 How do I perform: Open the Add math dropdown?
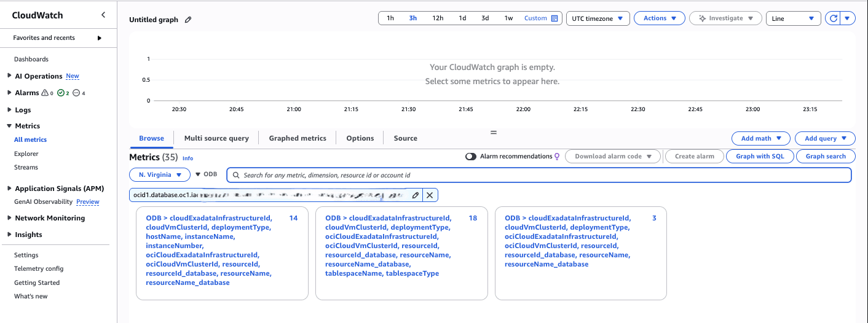pos(761,138)
